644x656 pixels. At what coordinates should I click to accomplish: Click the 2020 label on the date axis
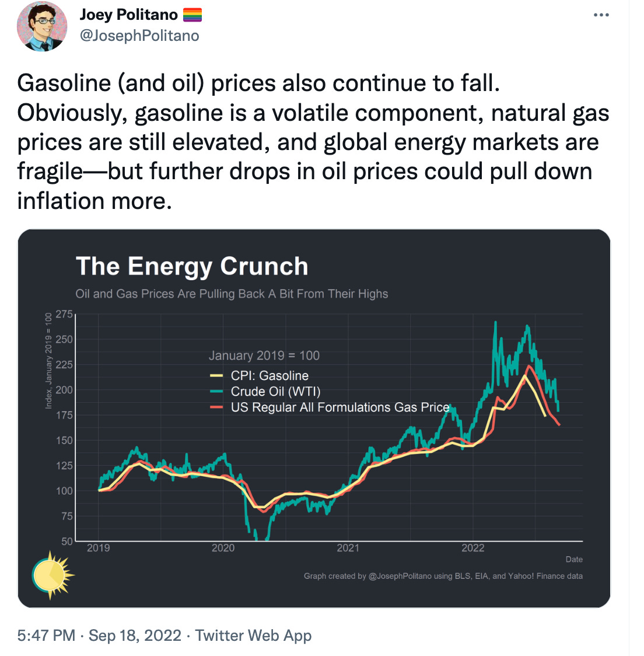point(223,548)
